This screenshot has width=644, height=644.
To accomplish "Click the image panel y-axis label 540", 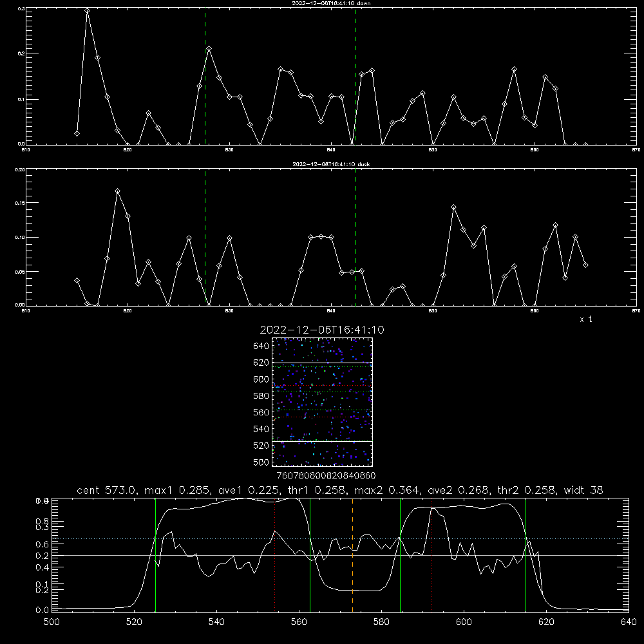I will point(261,429).
